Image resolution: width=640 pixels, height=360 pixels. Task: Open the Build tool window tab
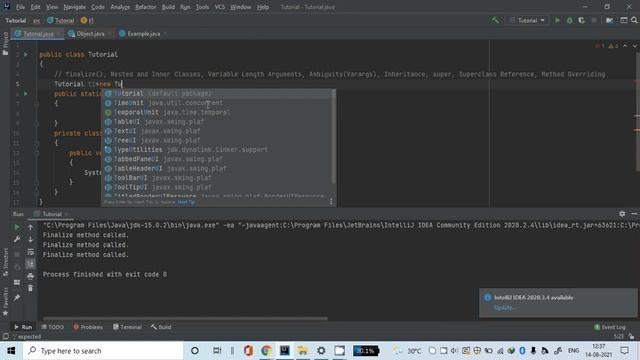(161, 327)
